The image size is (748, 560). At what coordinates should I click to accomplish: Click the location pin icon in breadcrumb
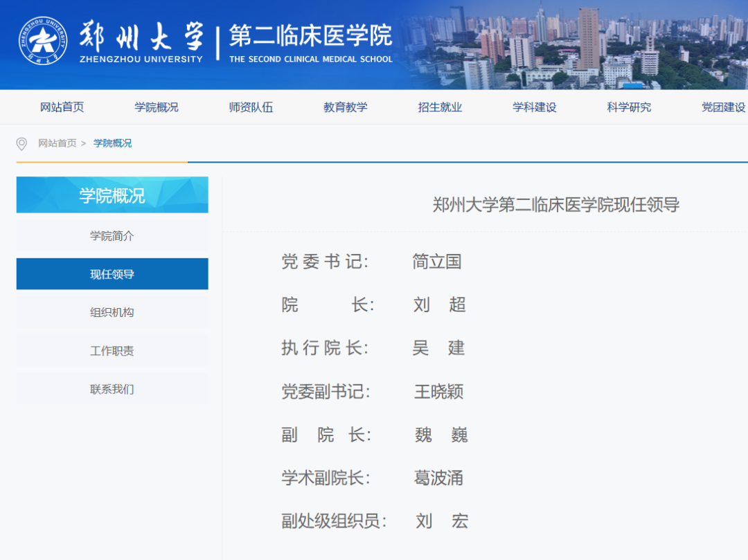[21, 143]
